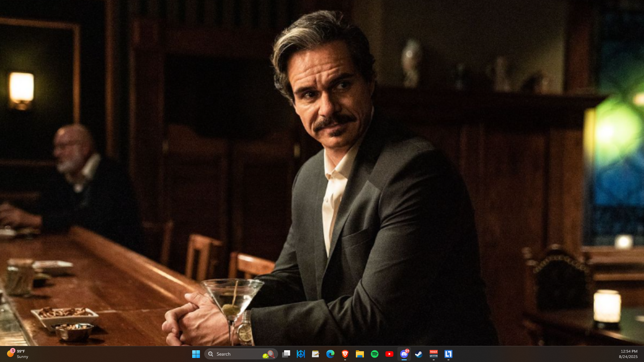
Task: Launch Microsoft Edge browser
Action: (330, 354)
